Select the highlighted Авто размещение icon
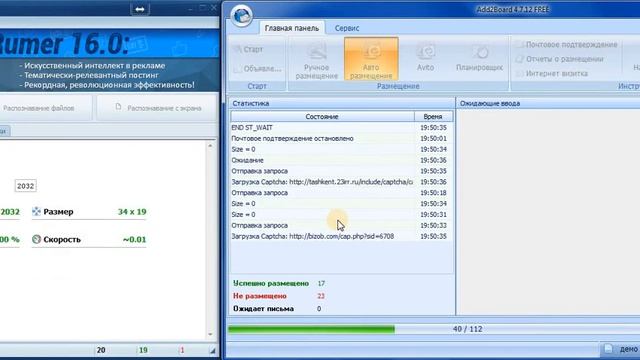Image resolution: width=640 pixels, height=360 pixels. pos(371,59)
